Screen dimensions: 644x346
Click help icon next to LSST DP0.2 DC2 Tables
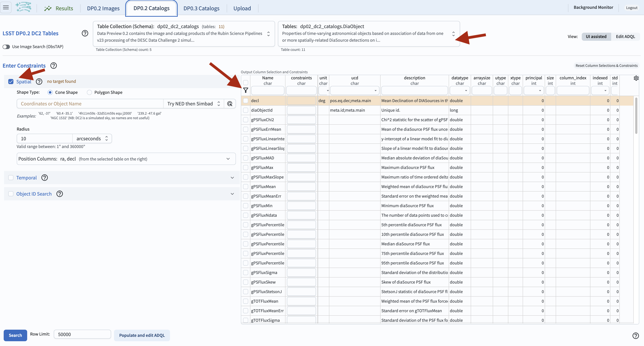click(x=85, y=33)
